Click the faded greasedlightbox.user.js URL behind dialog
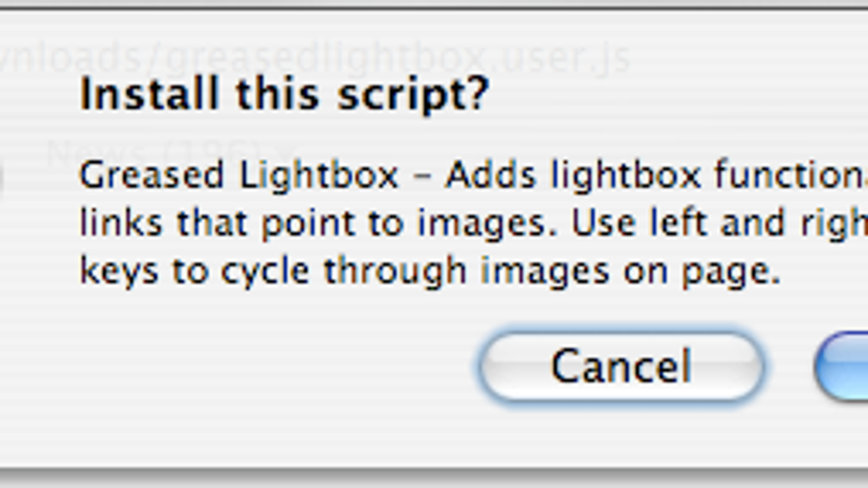This screenshot has height=488, width=868. pyautogui.click(x=315, y=57)
